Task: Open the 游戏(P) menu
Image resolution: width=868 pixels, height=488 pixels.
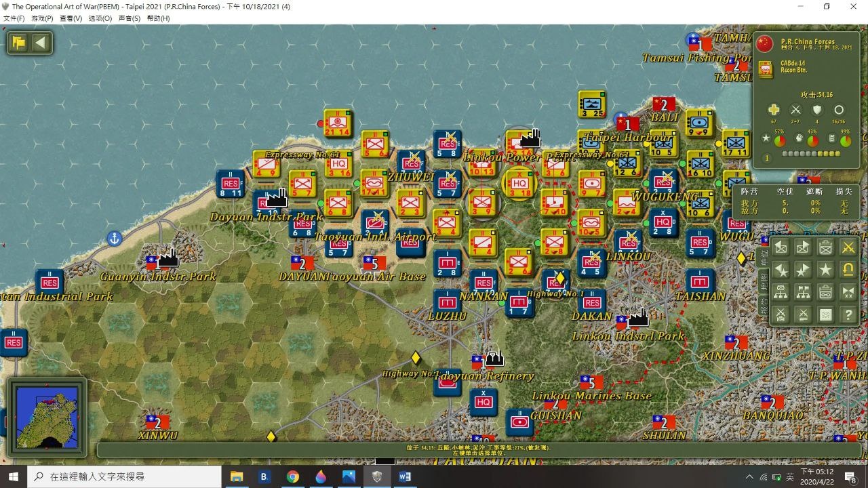Action: coord(42,18)
